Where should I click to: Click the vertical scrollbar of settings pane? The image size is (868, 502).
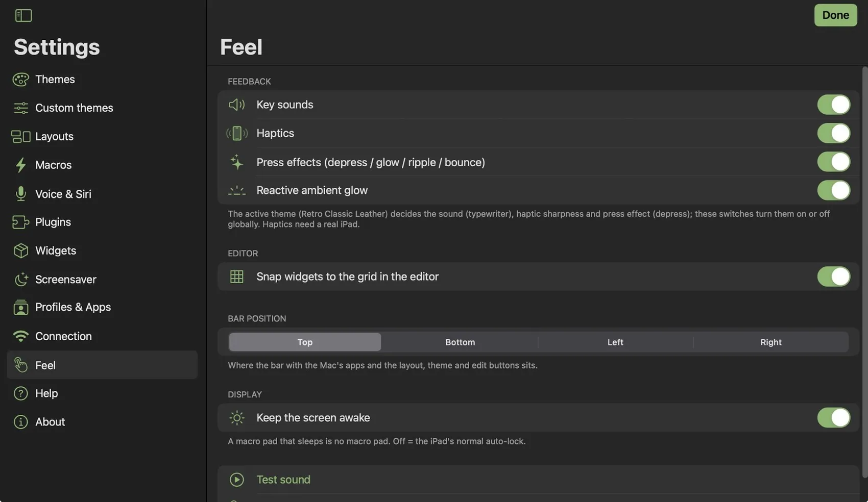864,272
